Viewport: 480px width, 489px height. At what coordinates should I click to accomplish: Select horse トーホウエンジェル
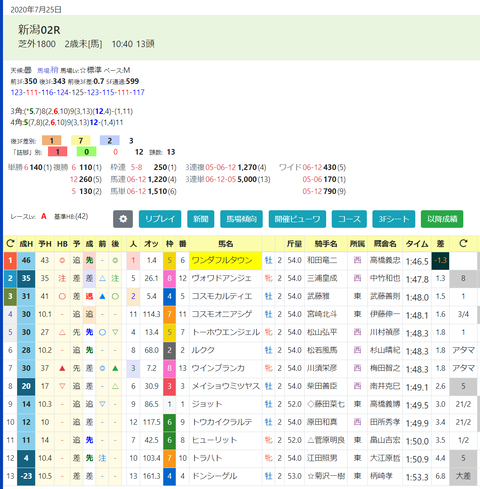point(226,332)
